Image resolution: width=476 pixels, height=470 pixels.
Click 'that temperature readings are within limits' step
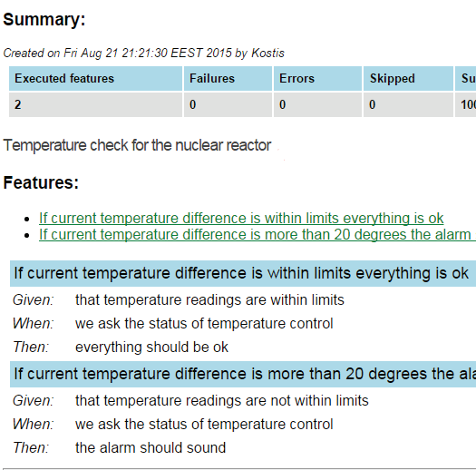coord(209,300)
